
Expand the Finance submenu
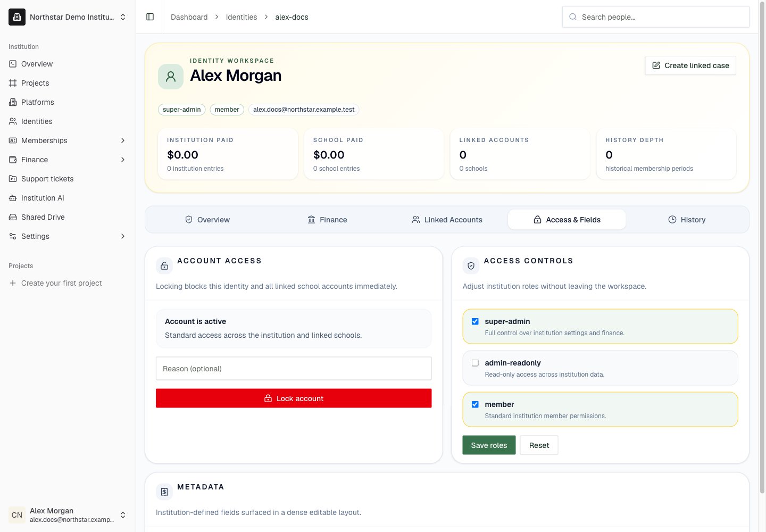123,160
